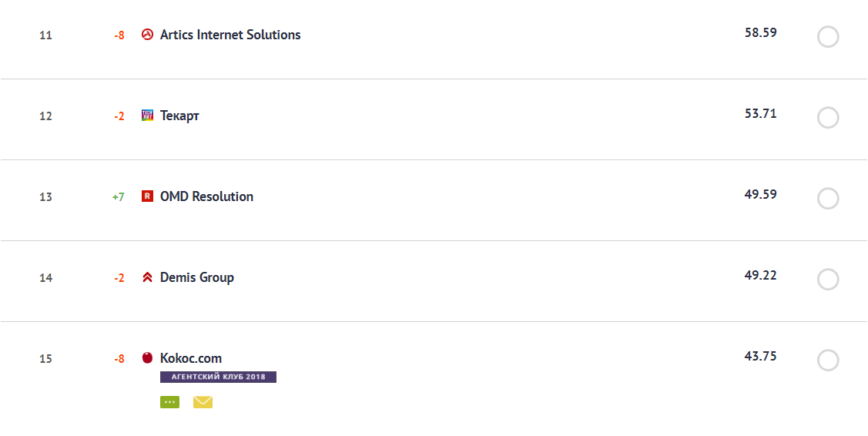
Task: Click the 58.59 score of Artics
Action: [x=760, y=33]
